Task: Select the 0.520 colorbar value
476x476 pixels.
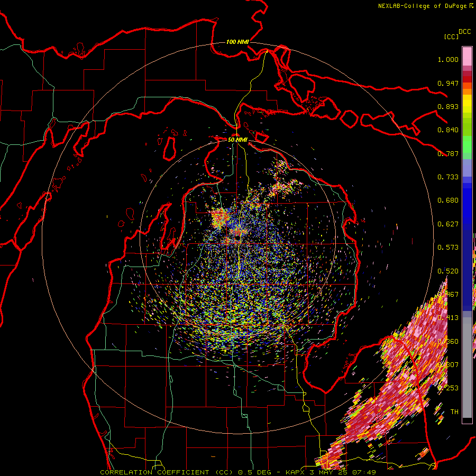Action: [x=448, y=271]
